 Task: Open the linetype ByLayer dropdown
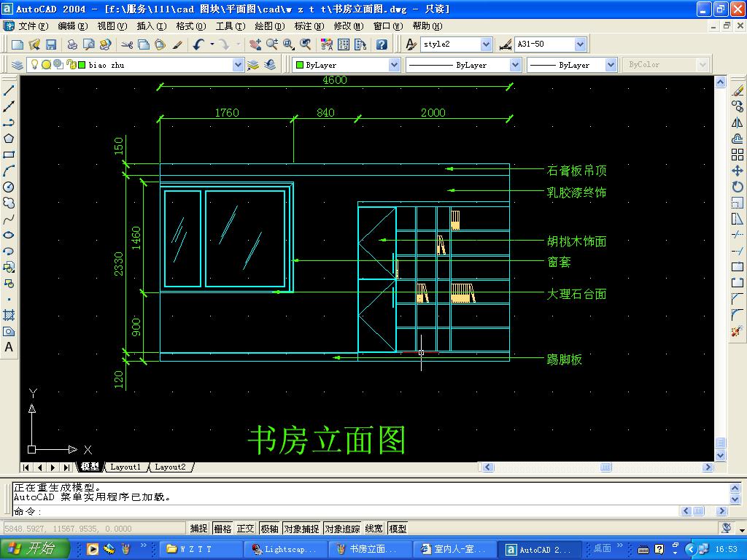pyautogui.click(x=515, y=65)
